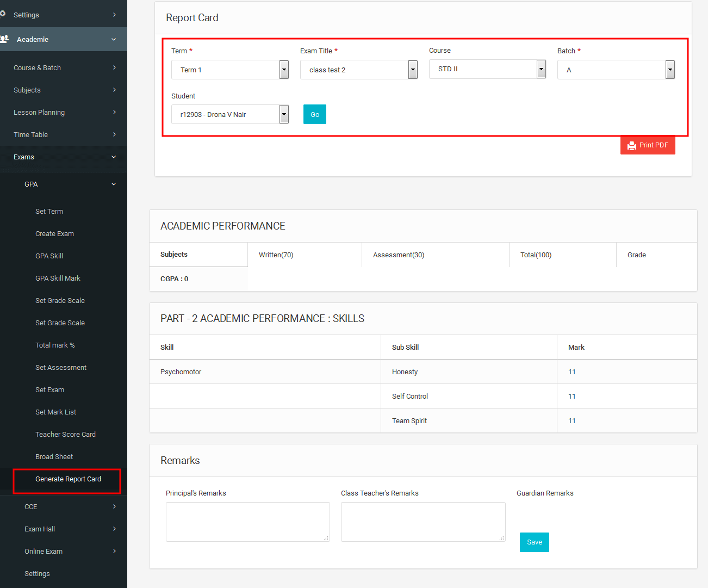Expand Lesson Planning menu

pos(64,112)
